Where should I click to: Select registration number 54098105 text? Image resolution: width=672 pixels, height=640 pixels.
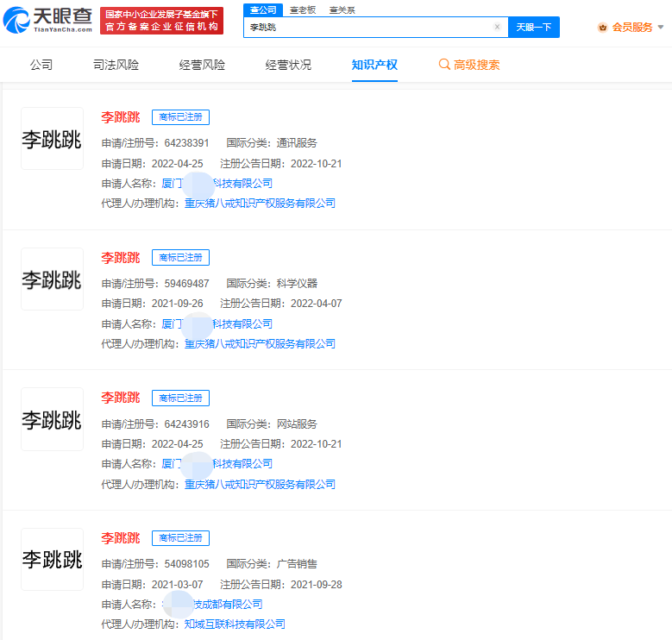pos(186,564)
